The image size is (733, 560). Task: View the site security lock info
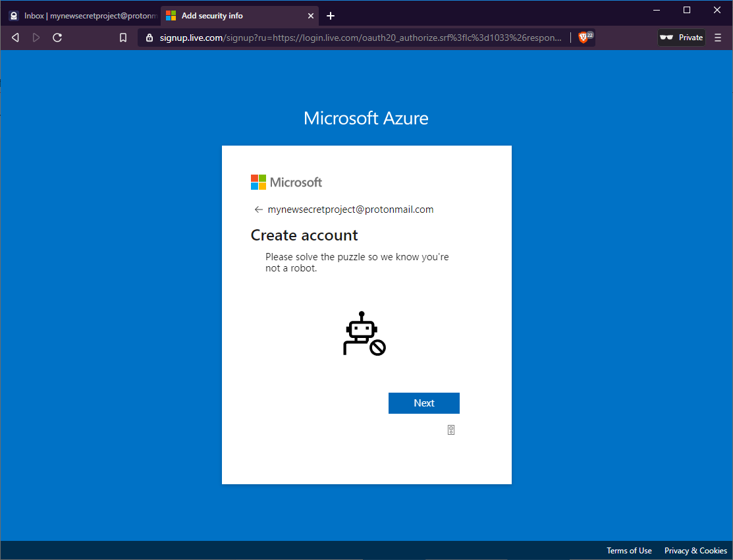click(x=149, y=38)
